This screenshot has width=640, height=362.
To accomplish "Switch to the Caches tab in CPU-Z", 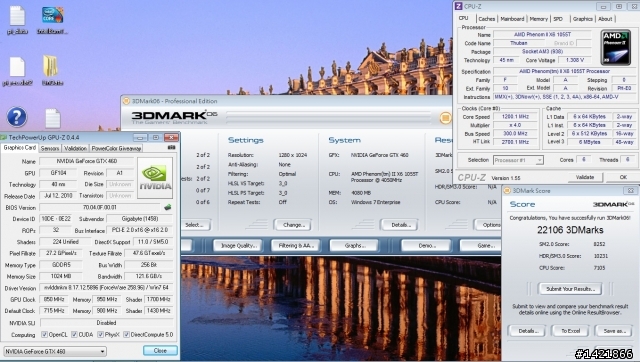I will click(487, 19).
